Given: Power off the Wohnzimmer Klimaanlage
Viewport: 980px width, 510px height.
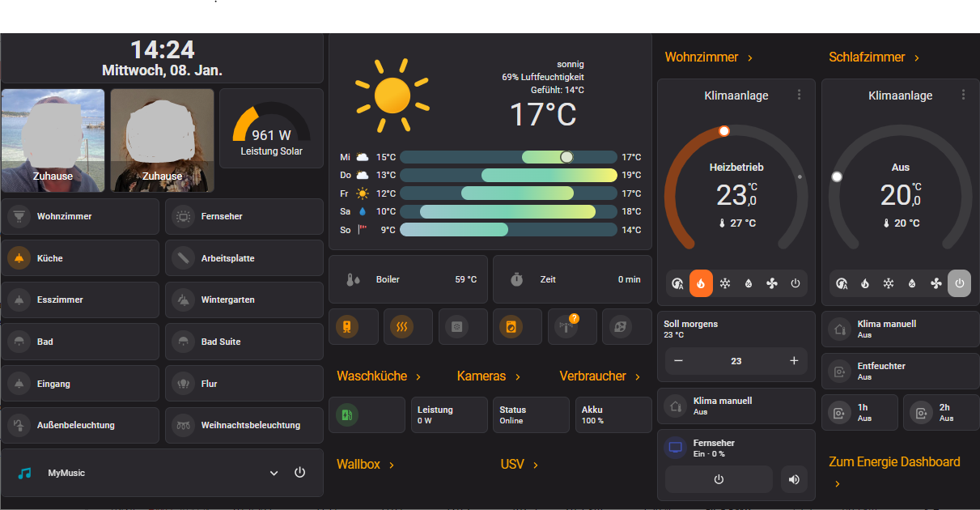Looking at the screenshot, I should [x=795, y=283].
